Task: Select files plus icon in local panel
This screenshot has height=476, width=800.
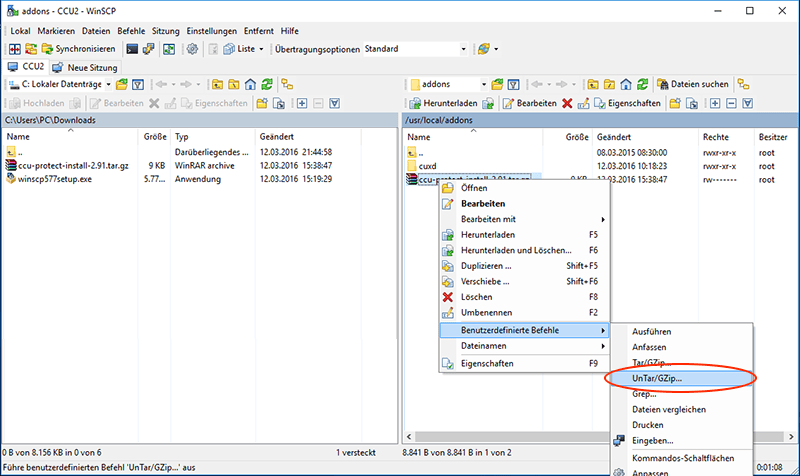Action: pos(302,103)
